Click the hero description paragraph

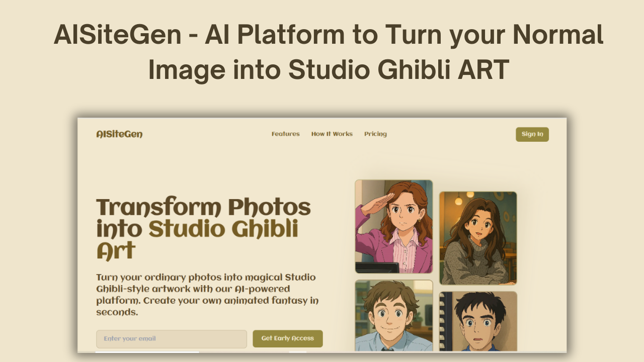click(x=207, y=295)
